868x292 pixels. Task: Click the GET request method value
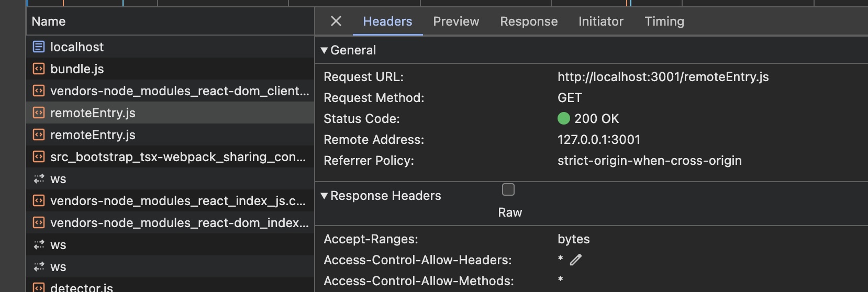pyautogui.click(x=570, y=98)
